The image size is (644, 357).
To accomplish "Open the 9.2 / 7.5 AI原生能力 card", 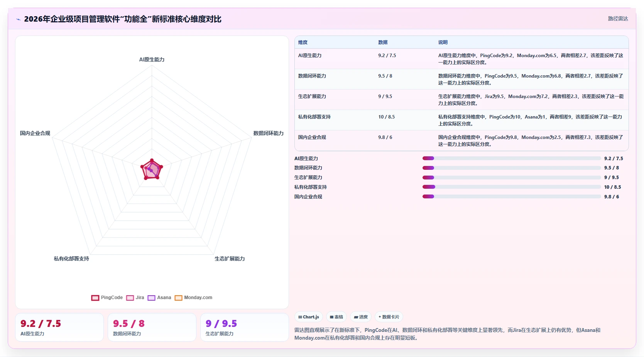I will 59,327.
